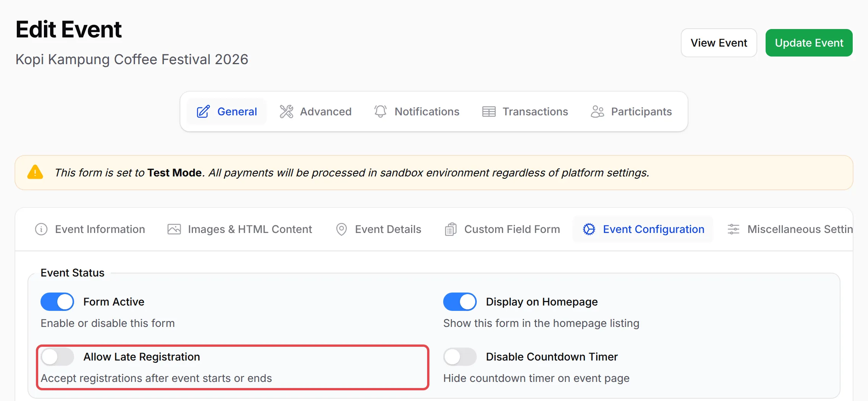Open the Transactions tab
Image resolution: width=868 pixels, height=401 pixels.
click(525, 112)
